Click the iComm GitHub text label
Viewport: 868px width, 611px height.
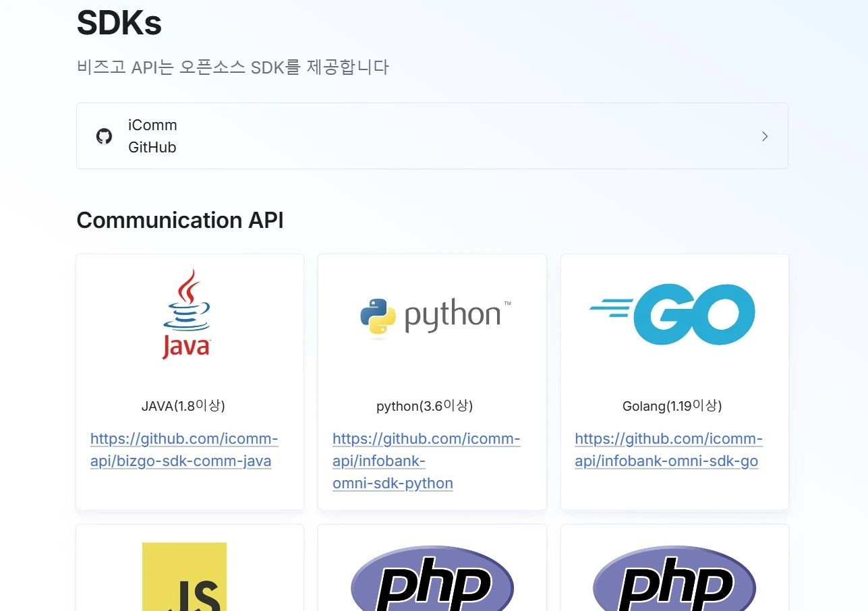152,136
